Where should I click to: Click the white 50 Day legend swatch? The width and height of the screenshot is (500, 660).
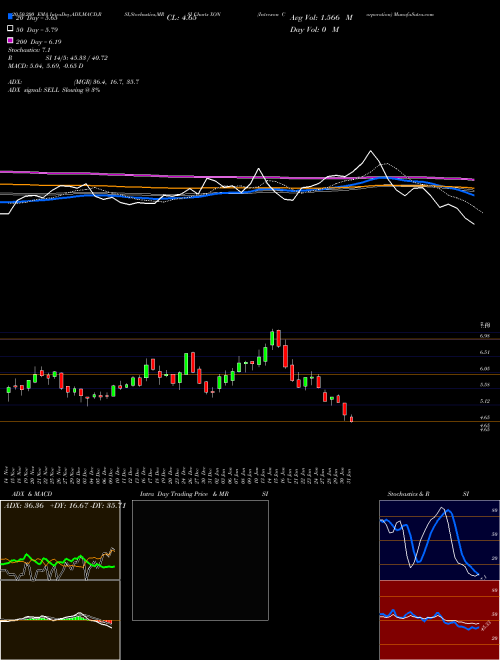pos(10,29)
